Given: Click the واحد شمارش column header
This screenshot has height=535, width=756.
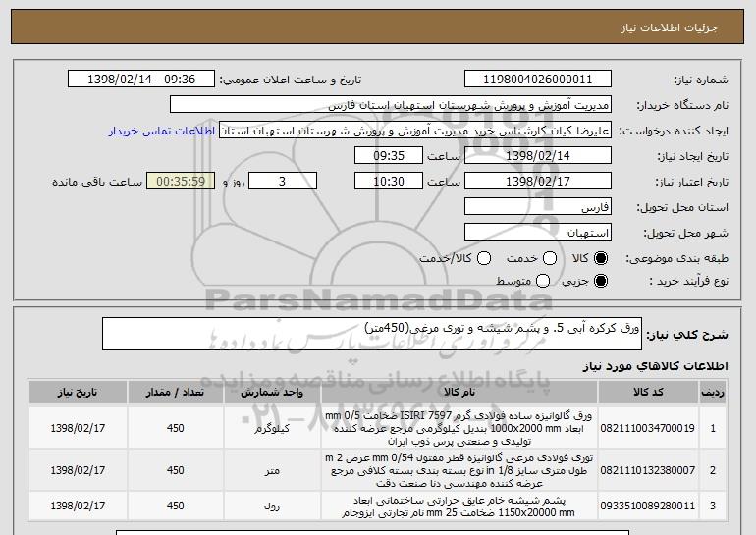Looking at the screenshot, I should tap(272, 393).
